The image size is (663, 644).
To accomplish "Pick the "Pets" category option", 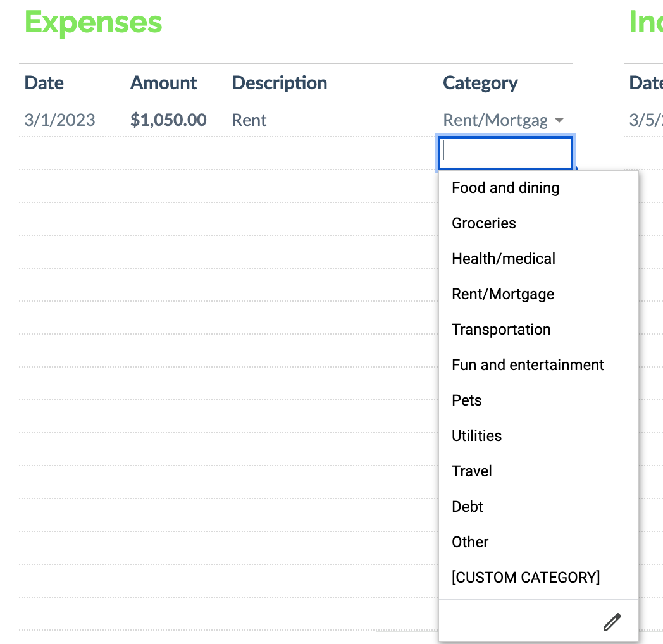I will (x=466, y=400).
